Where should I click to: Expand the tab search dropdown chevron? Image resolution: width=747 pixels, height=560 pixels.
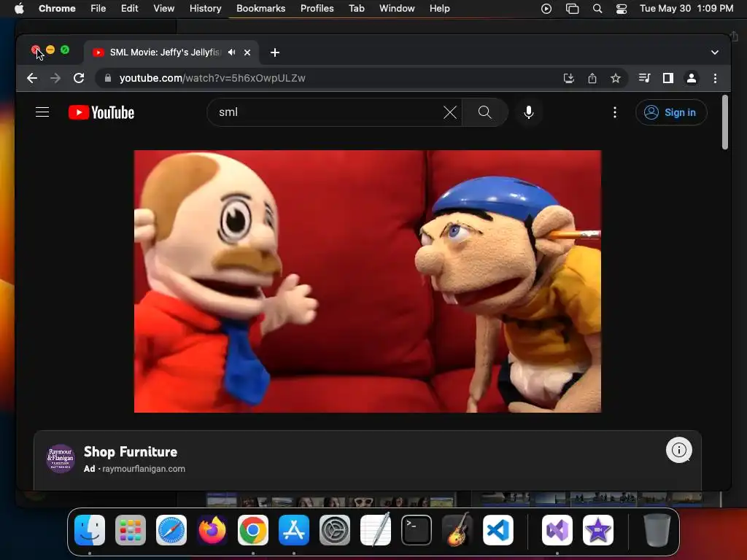[715, 52]
